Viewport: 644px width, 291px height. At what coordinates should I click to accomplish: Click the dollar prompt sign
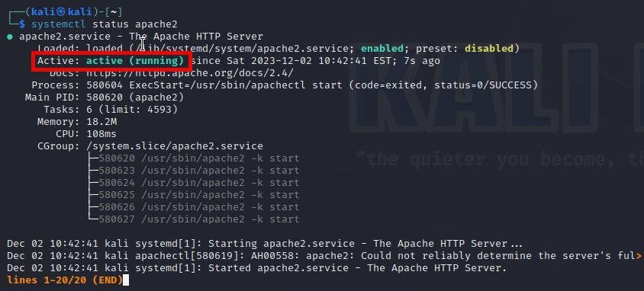(x=22, y=24)
